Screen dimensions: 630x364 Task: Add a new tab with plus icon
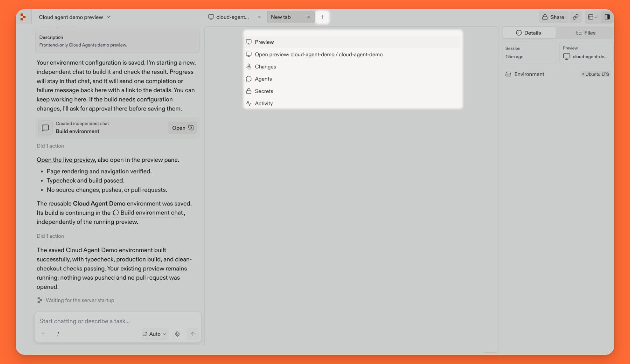click(x=323, y=17)
